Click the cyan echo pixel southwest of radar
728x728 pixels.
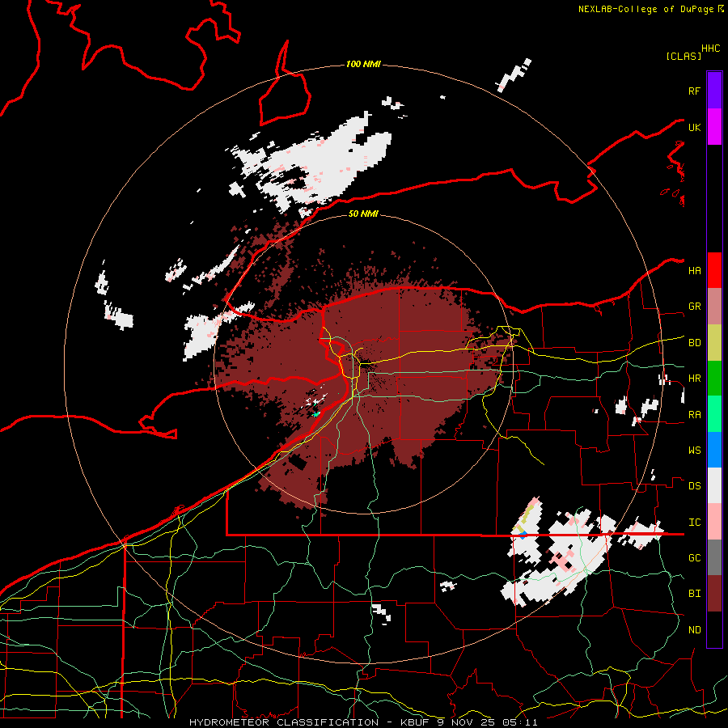pos(316,413)
